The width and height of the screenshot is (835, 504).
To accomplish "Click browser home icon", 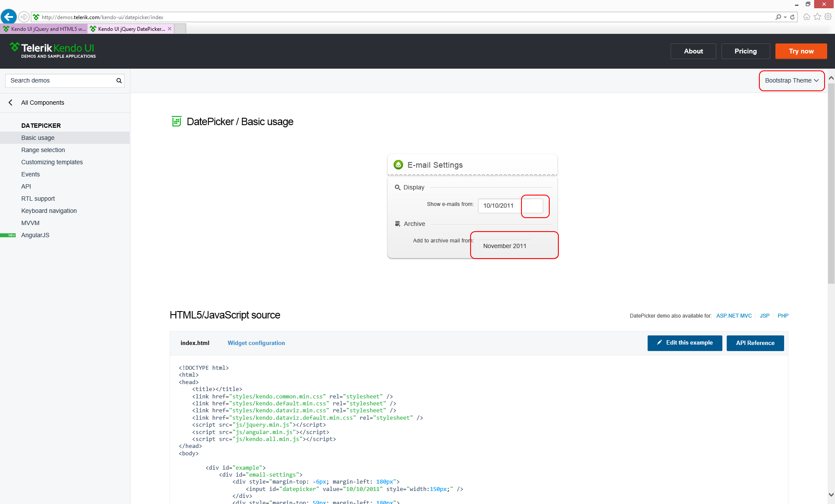I will tap(806, 17).
